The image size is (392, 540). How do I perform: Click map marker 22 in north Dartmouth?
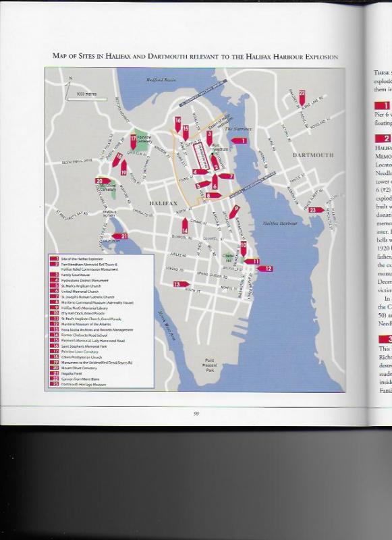point(302,98)
